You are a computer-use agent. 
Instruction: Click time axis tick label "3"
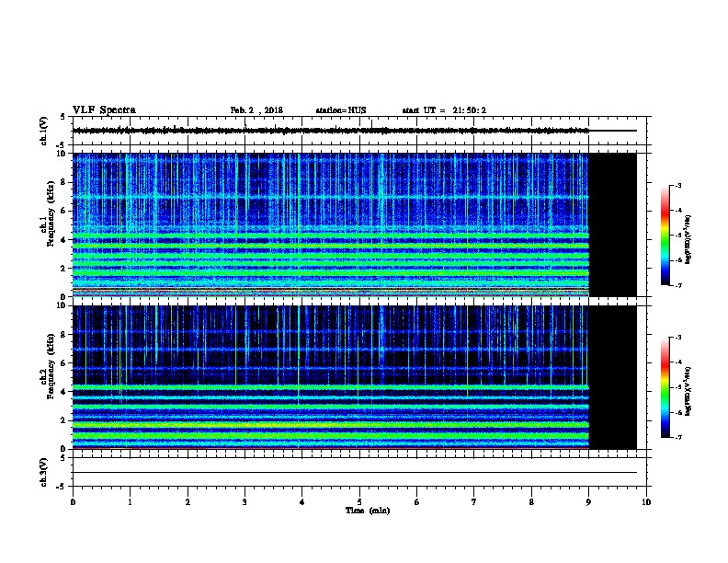[x=245, y=501]
